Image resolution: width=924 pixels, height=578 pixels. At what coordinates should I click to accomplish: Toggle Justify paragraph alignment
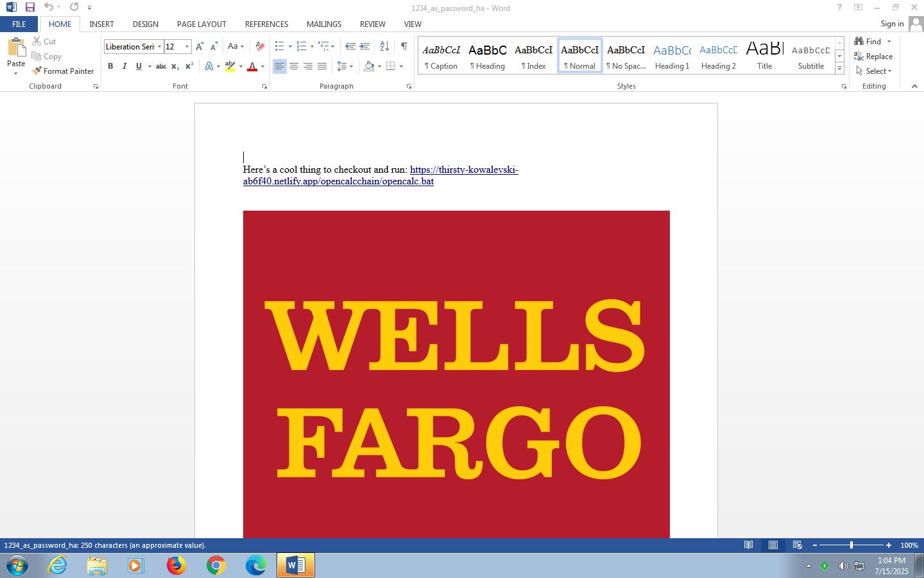[322, 66]
